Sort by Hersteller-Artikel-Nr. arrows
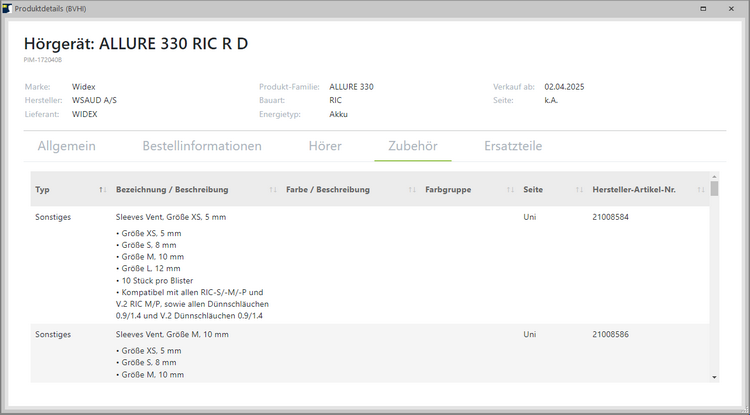750x415 pixels. click(x=701, y=190)
